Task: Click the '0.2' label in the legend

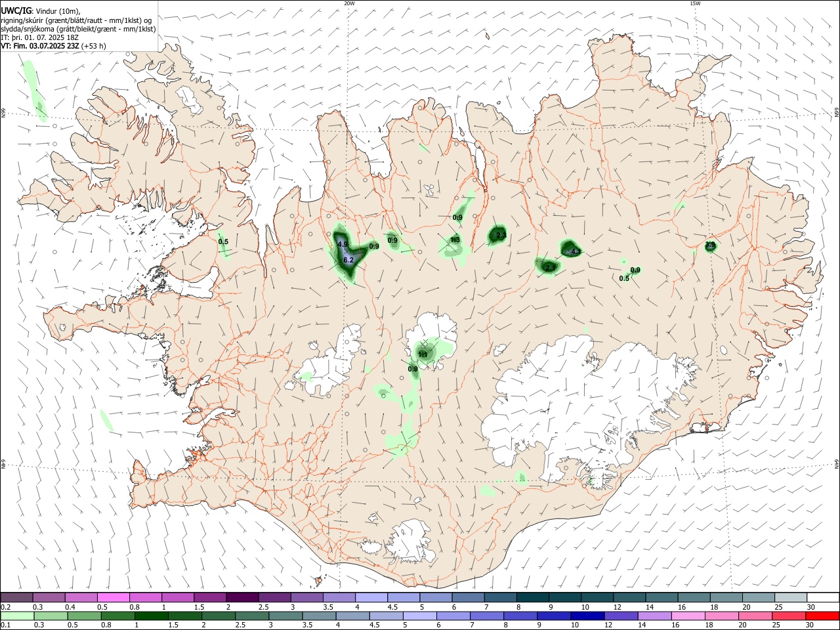Action: point(5,607)
